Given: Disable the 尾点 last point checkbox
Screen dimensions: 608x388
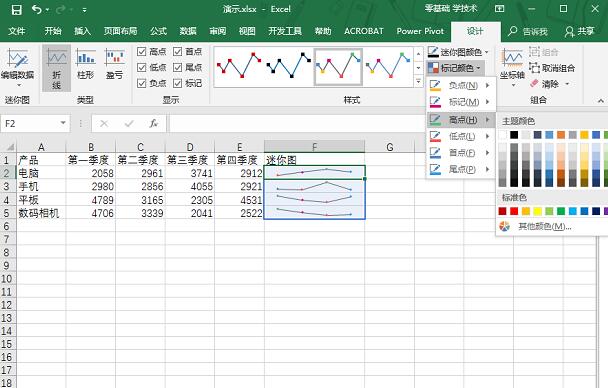Looking at the screenshot, I should pos(177,67).
